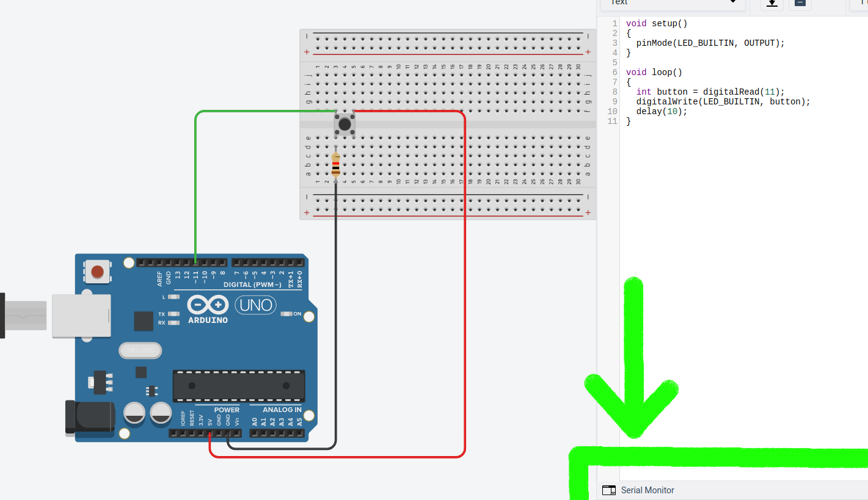868x500 pixels.
Task: Click code line 'void loop()'
Action: tap(654, 72)
